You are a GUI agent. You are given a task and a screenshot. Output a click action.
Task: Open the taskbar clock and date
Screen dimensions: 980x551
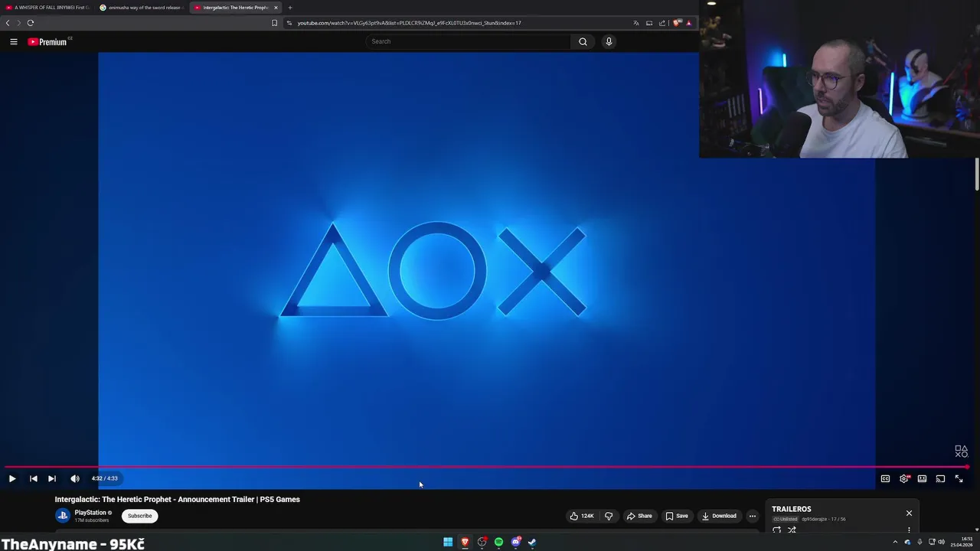pos(962,542)
